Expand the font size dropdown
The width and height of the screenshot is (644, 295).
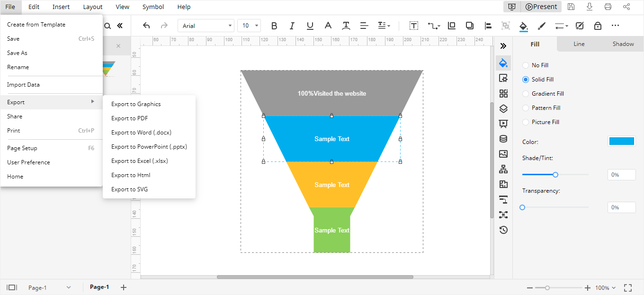[x=249, y=26]
